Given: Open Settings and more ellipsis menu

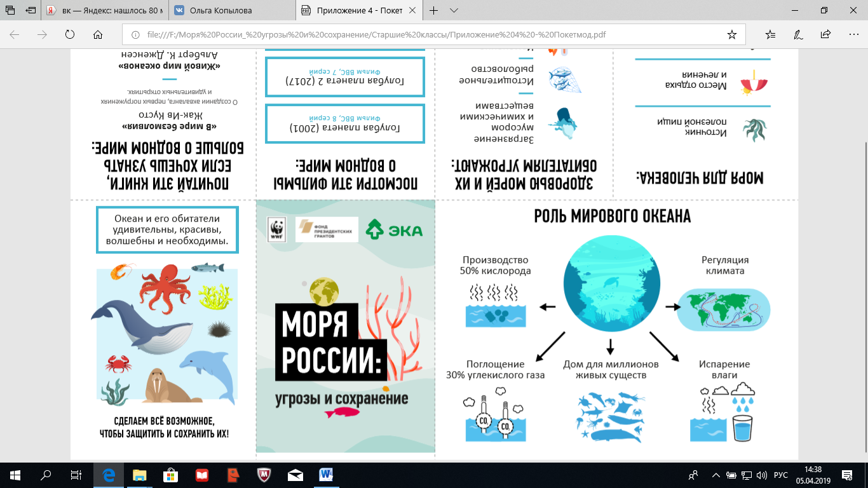Looking at the screenshot, I should (853, 34).
